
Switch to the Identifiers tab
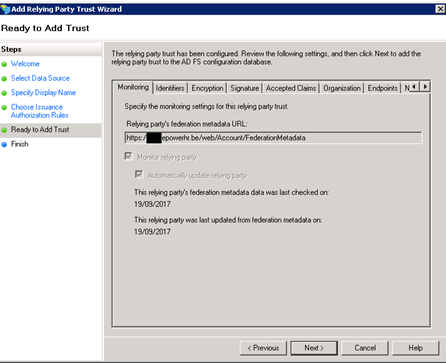[170, 88]
